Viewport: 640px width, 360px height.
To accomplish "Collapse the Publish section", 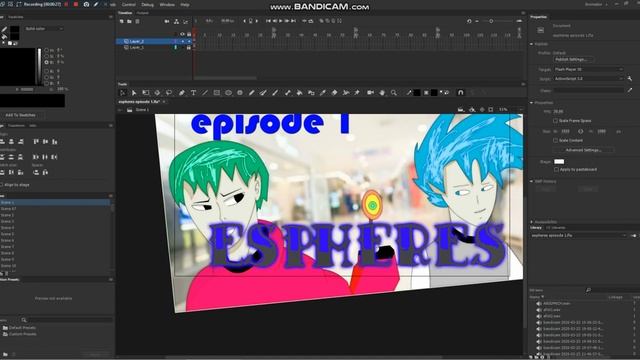I will tap(532, 44).
